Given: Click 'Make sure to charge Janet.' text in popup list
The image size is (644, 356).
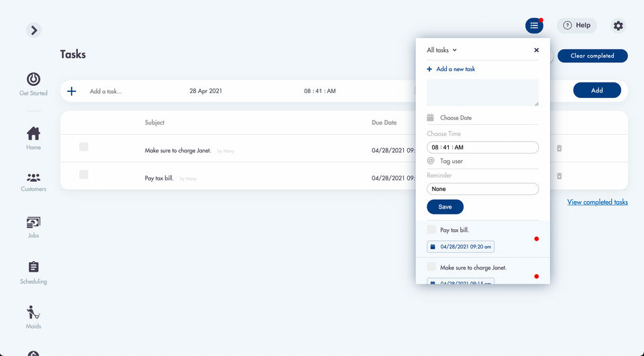Looking at the screenshot, I should (x=473, y=268).
